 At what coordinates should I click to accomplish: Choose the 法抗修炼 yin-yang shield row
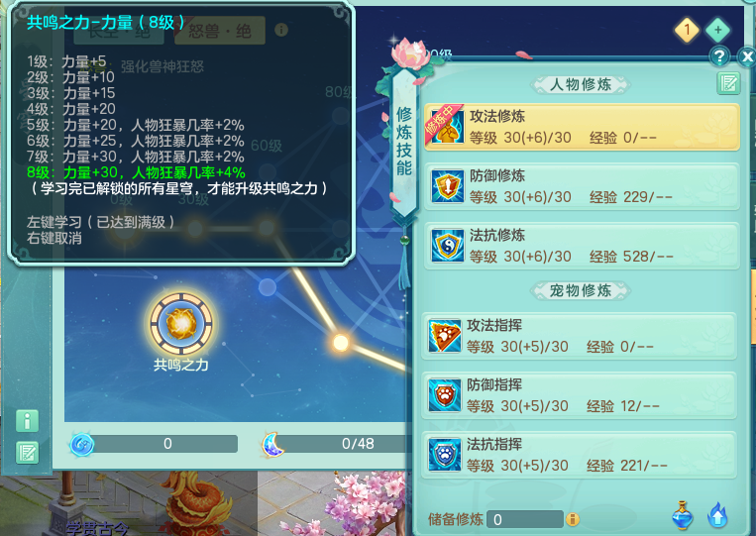[x=582, y=246]
